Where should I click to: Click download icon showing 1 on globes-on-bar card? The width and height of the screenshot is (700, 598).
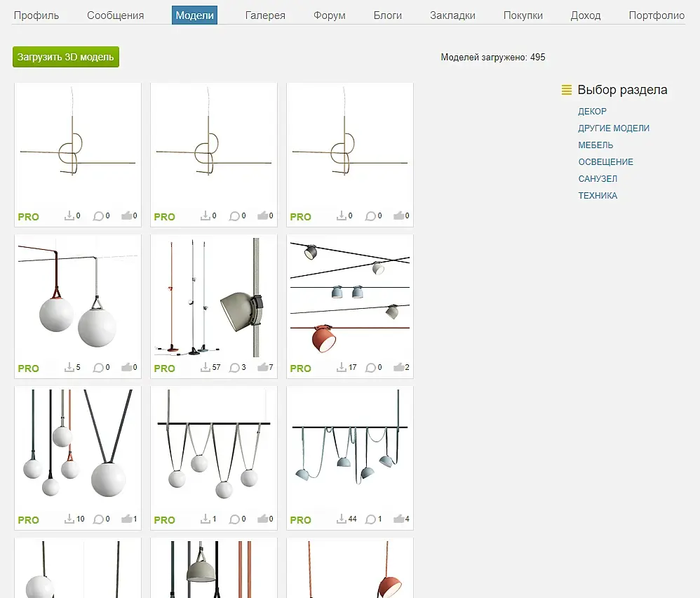206,519
